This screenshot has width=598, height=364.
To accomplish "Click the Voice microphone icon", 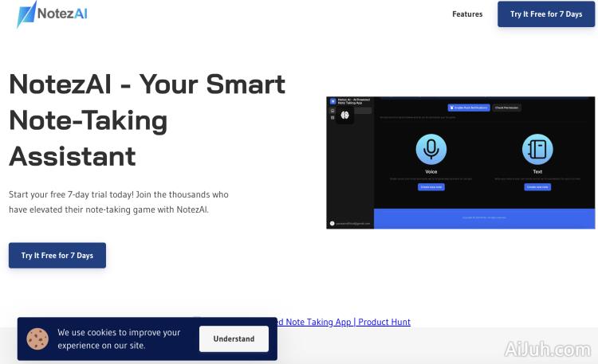I will click(x=431, y=149).
